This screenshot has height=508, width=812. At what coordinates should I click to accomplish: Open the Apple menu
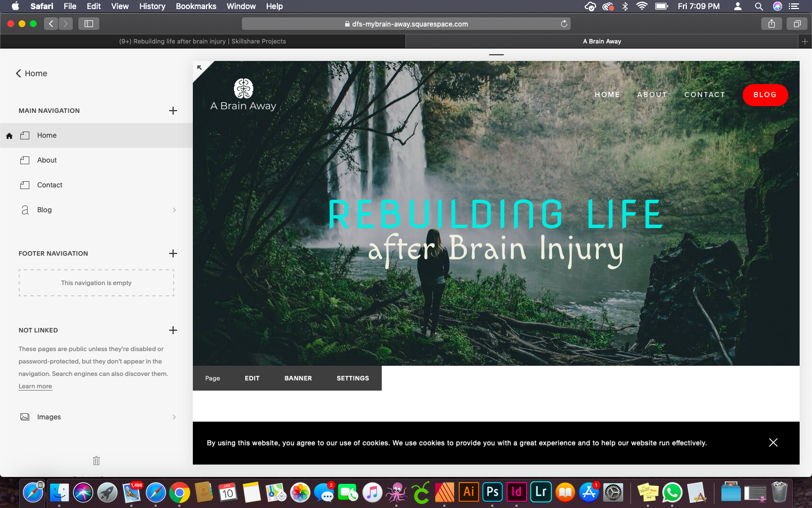coord(15,6)
